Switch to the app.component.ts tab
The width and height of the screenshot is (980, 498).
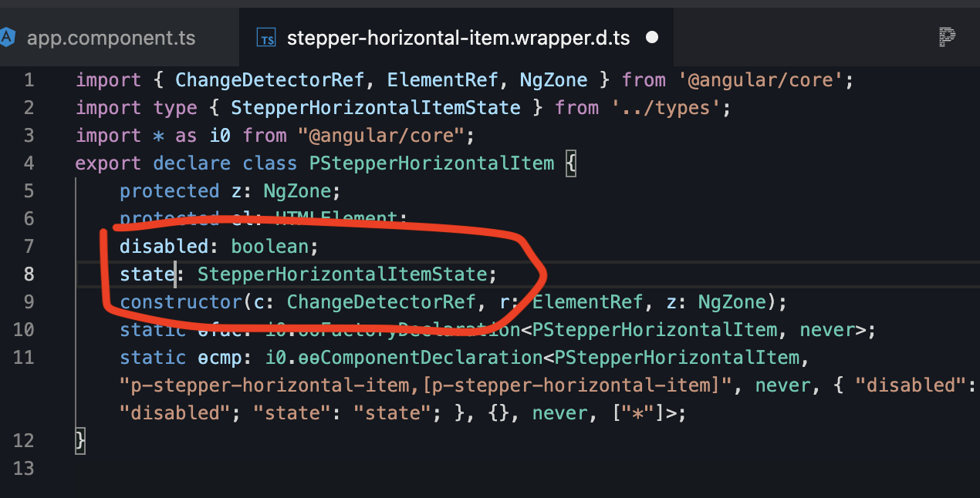pyautogui.click(x=113, y=36)
